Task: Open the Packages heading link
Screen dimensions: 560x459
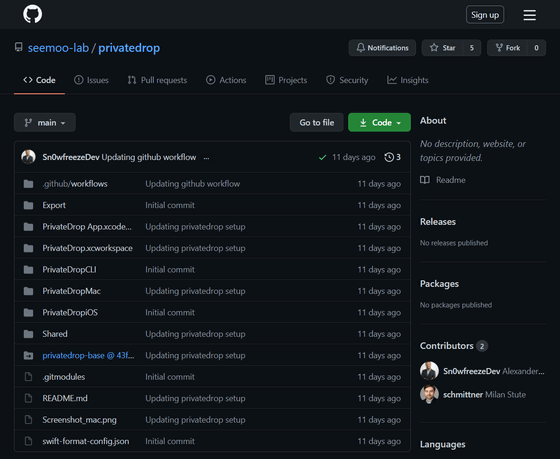Action: (x=439, y=284)
